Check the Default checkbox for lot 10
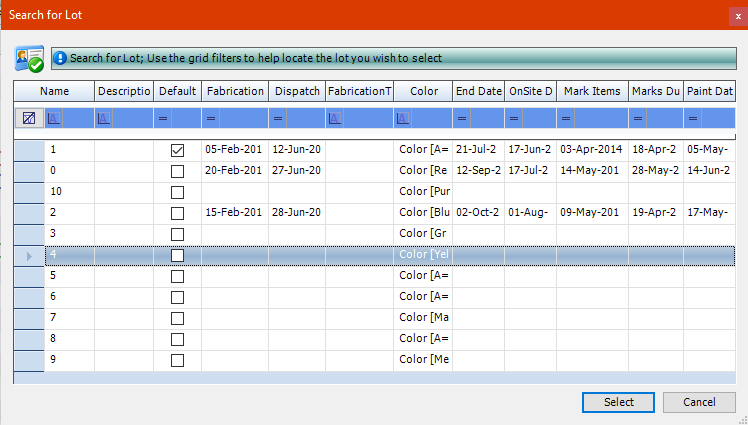 (177, 192)
